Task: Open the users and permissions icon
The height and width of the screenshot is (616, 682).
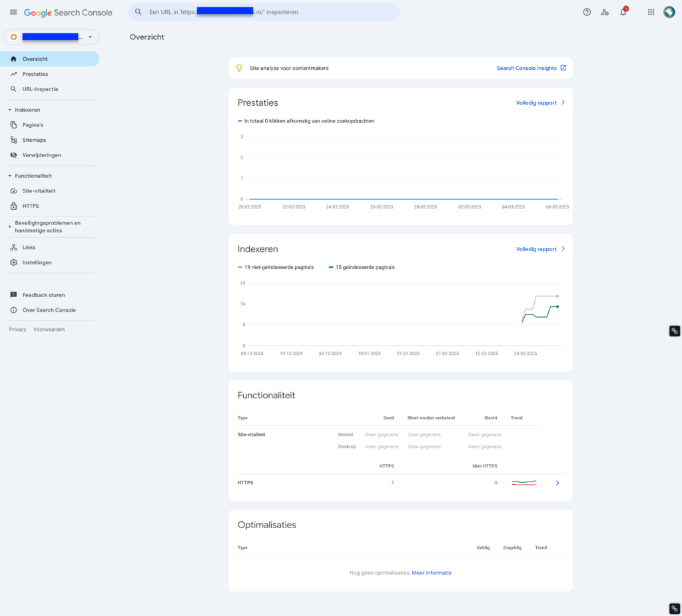Action: 605,12
